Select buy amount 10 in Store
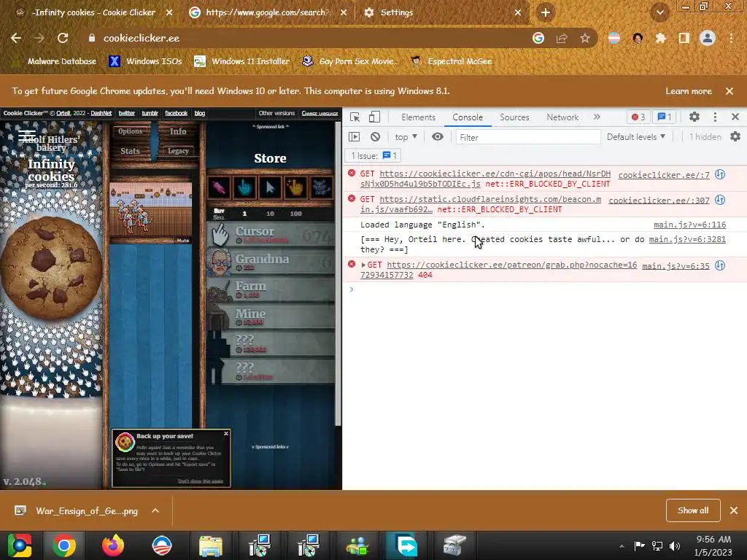Viewport: 747px width, 560px height. point(270,214)
